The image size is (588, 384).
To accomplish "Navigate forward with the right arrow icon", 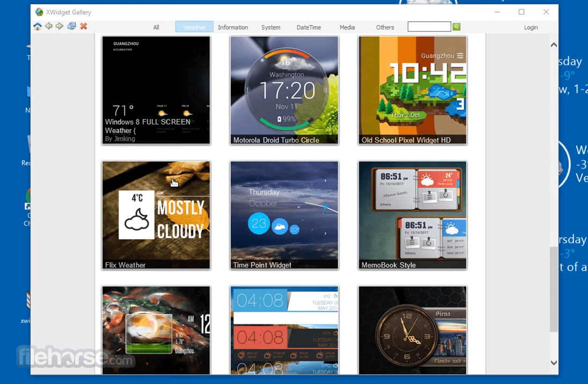I will [60, 26].
